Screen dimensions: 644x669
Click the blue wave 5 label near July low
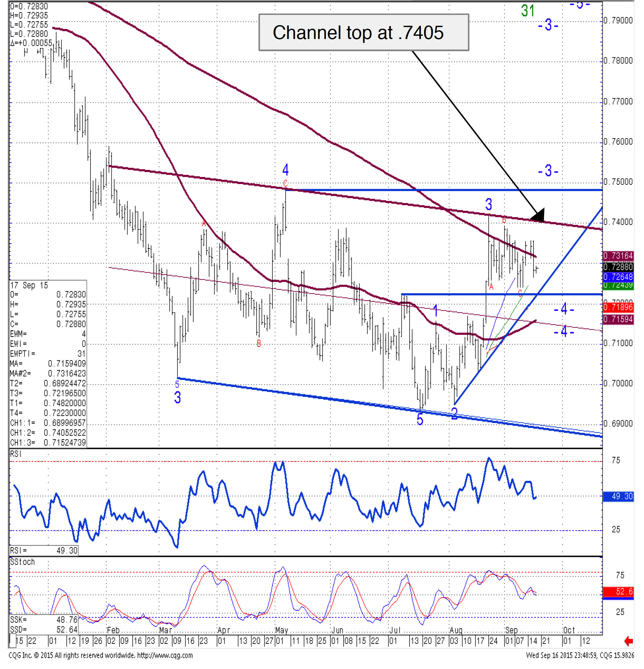(420, 420)
